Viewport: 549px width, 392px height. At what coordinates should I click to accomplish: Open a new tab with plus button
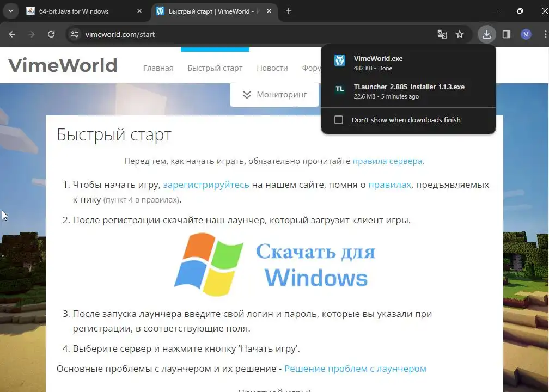289,11
